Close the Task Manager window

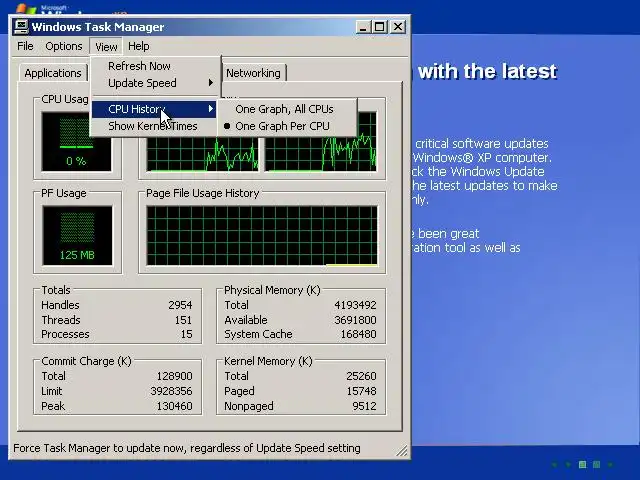point(398,27)
